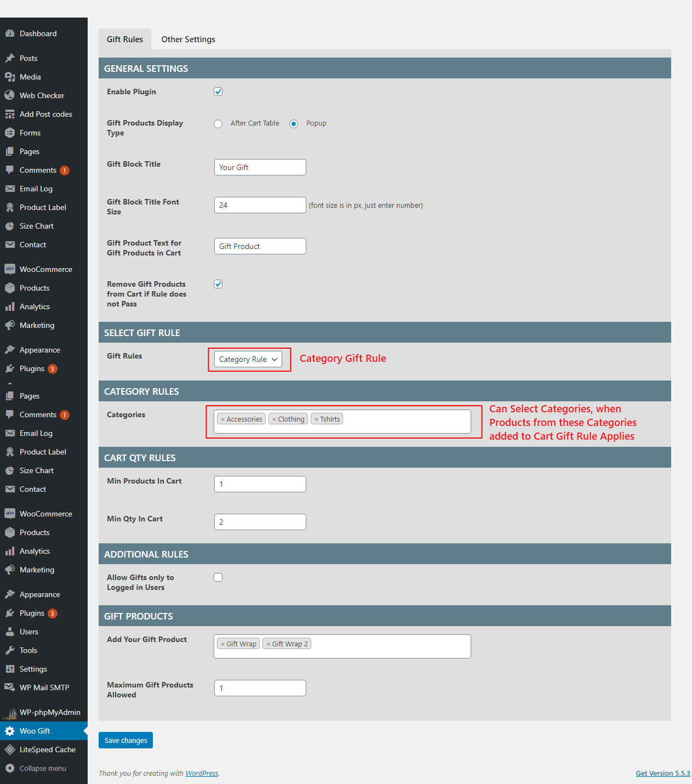The image size is (692, 784).
Task: Select the Popup display radio button
Action: pos(294,123)
